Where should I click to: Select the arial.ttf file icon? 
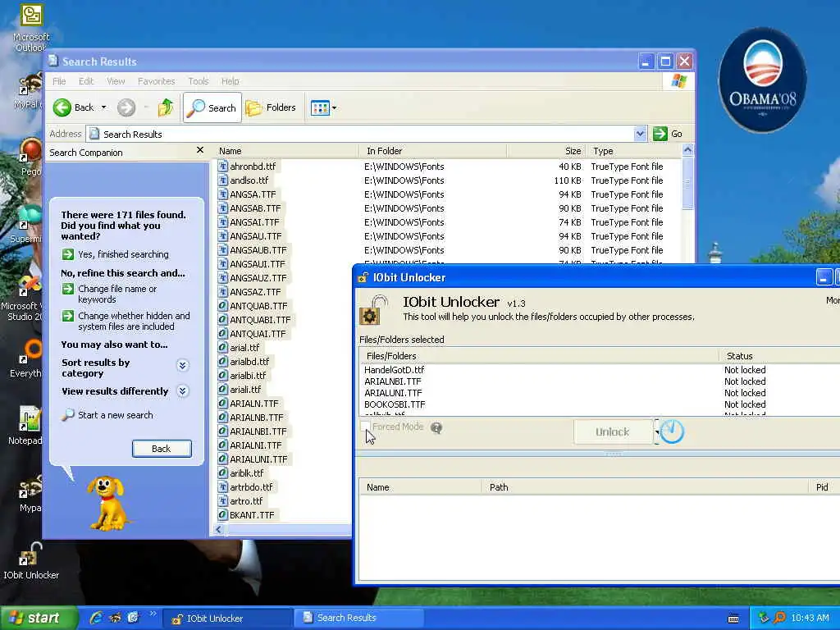(223, 348)
